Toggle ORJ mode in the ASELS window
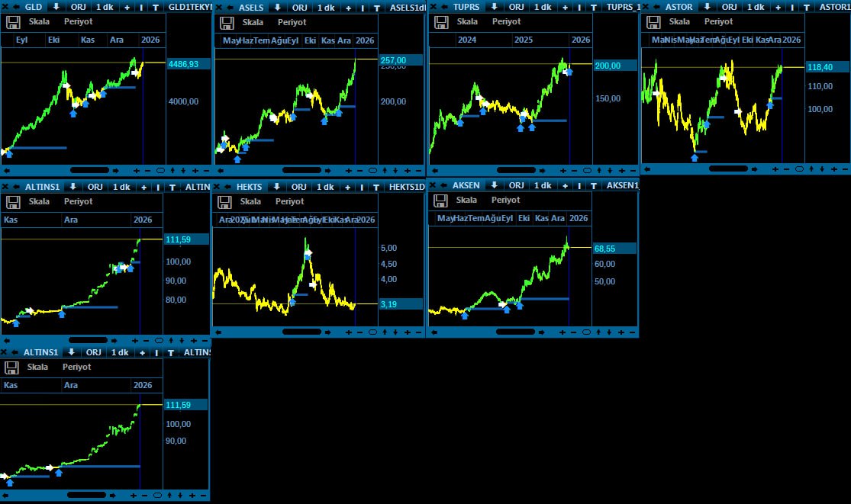Viewport: 851px width, 504px height. tap(300, 8)
